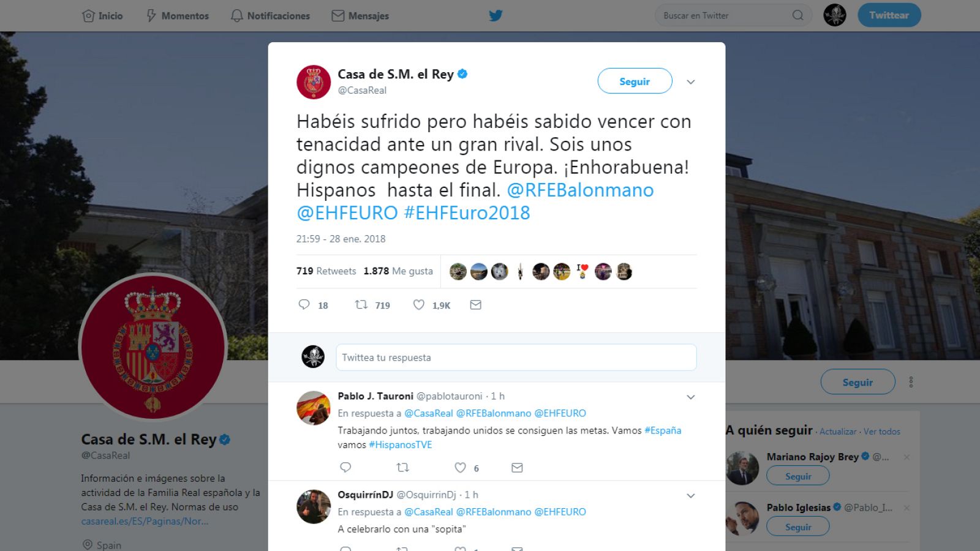This screenshot has width=980, height=551.
Task: Click the Twittear button
Action: 889,15
